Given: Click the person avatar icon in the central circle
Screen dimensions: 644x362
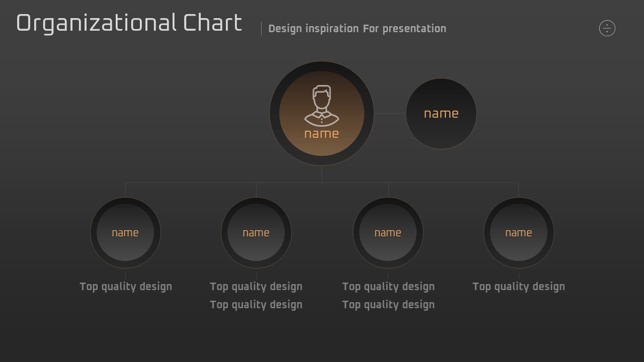Looking at the screenshot, I should click(x=321, y=106).
